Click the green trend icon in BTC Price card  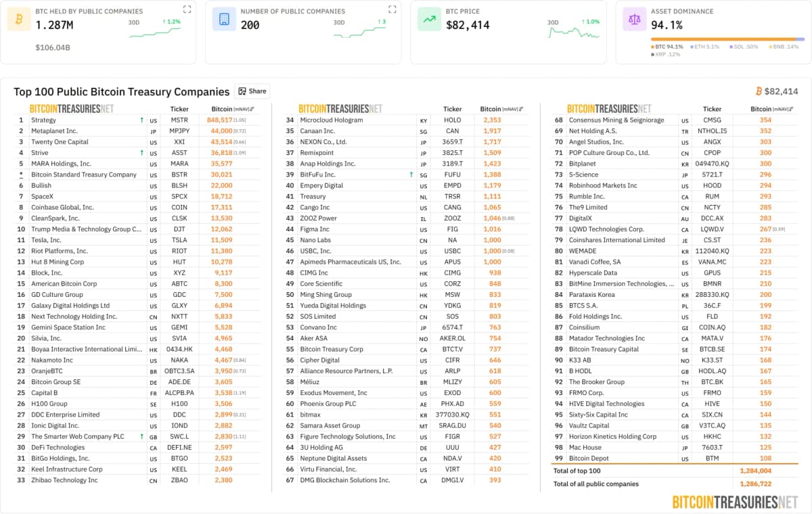pos(429,19)
